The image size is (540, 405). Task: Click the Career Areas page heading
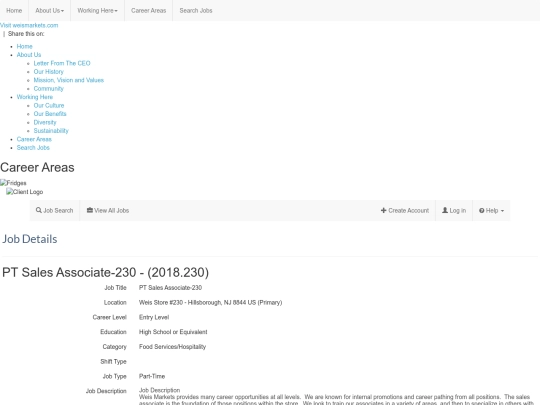[37, 167]
